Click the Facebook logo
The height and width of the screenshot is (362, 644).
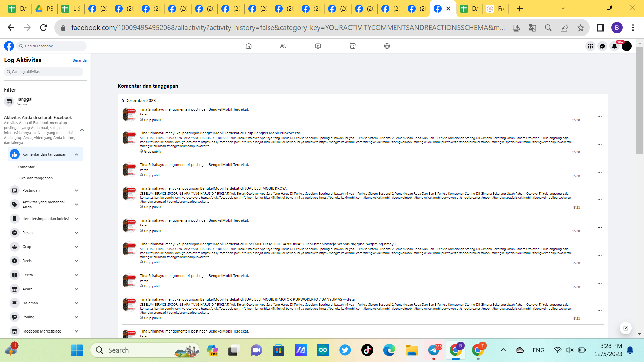click(x=9, y=46)
